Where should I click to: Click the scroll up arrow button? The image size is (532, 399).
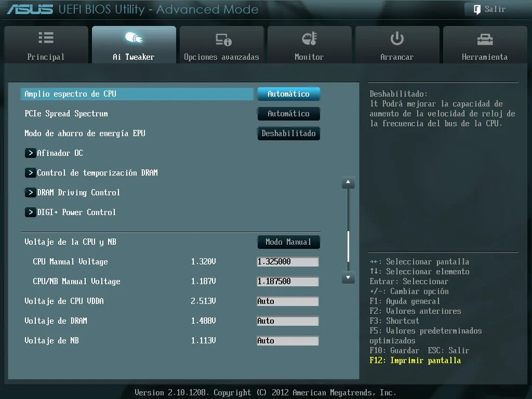point(348,182)
